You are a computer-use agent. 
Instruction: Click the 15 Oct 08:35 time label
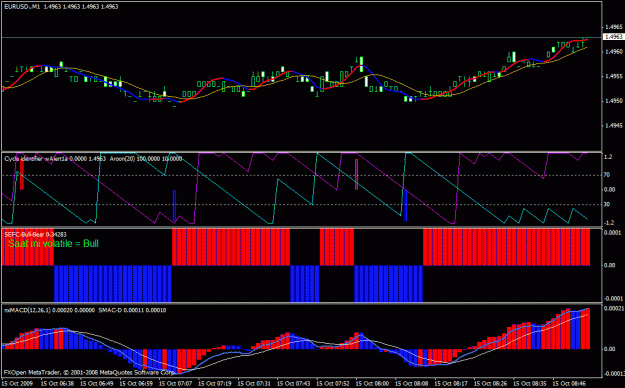[x=530, y=383]
